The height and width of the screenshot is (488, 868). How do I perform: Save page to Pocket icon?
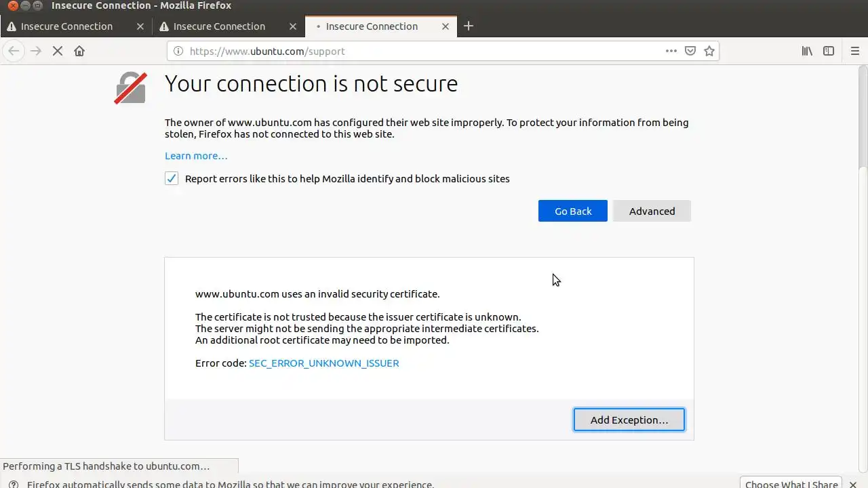coord(690,51)
